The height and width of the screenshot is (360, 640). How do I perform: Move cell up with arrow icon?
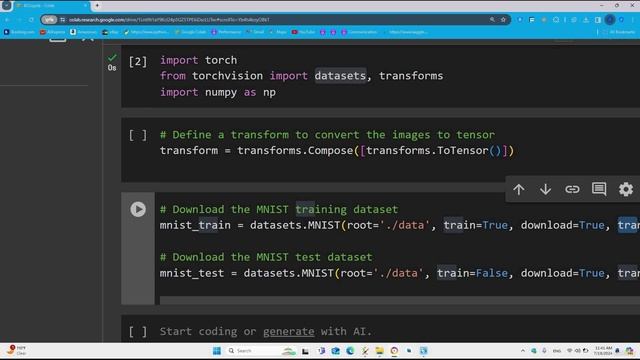click(x=519, y=189)
